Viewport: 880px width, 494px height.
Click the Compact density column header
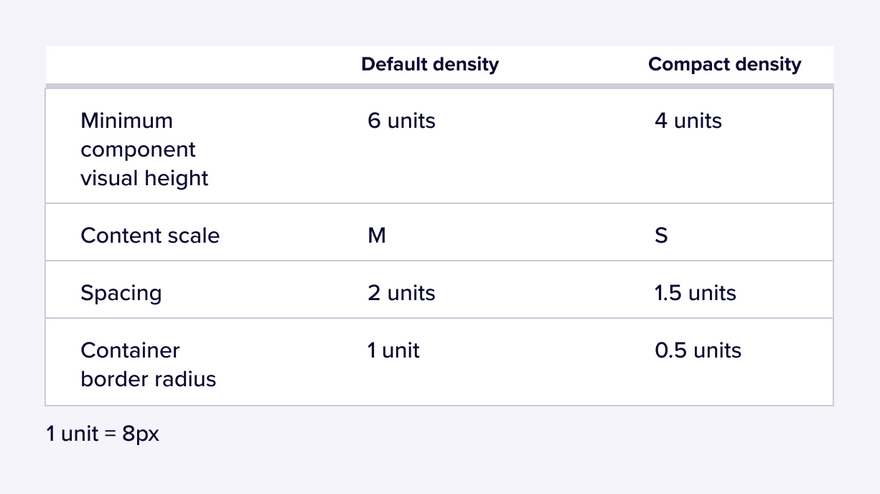[725, 65]
